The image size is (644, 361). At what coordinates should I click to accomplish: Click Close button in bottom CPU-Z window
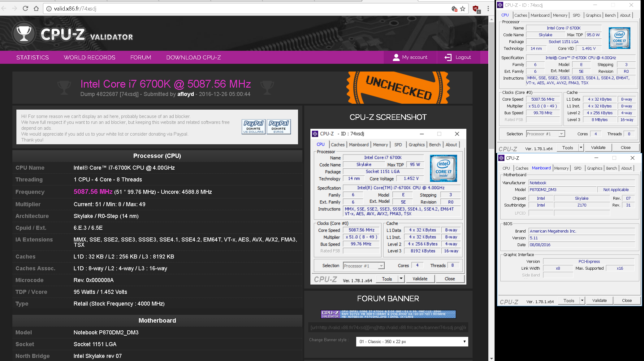click(x=627, y=300)
